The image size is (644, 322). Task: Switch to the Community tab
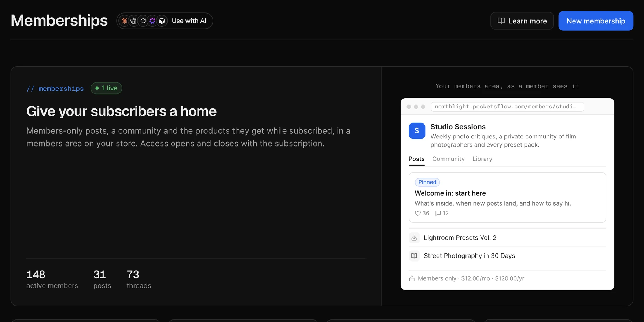448,159
